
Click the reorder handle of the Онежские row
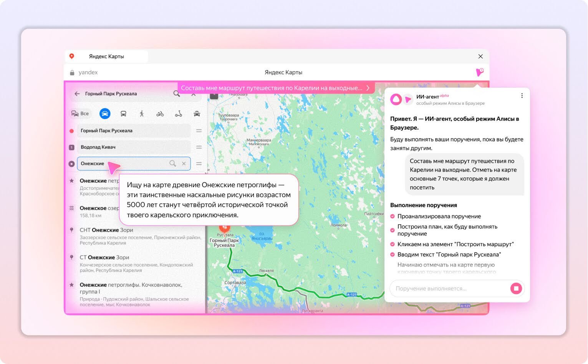[199, 164]
